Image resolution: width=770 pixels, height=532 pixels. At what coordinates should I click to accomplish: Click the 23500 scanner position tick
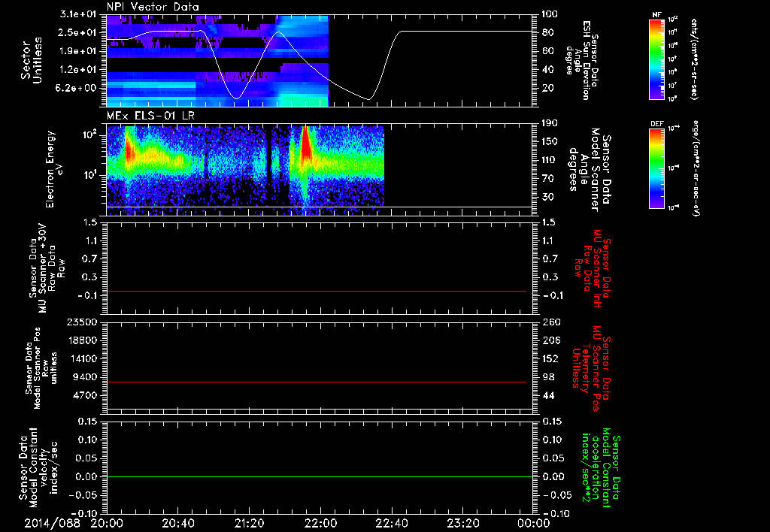click(x=82, y=322)
